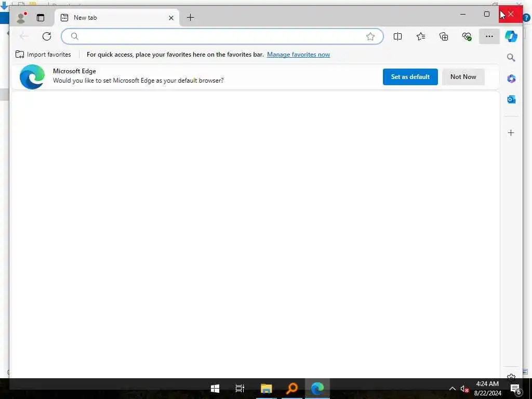Image resolution: width=532 pixels, height=399 pixels.
Task: Open the Collections icon
Action: coord(444,36)
